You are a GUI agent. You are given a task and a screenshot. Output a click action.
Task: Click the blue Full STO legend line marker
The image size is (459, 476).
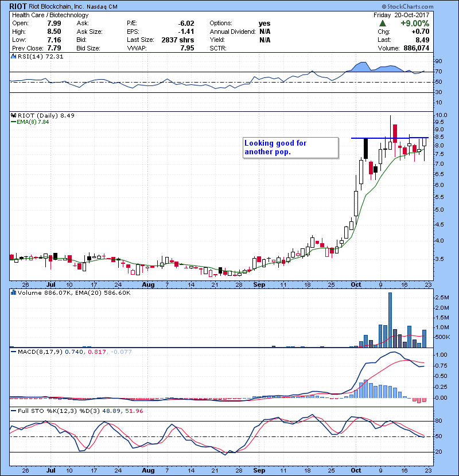click(14, 411)
